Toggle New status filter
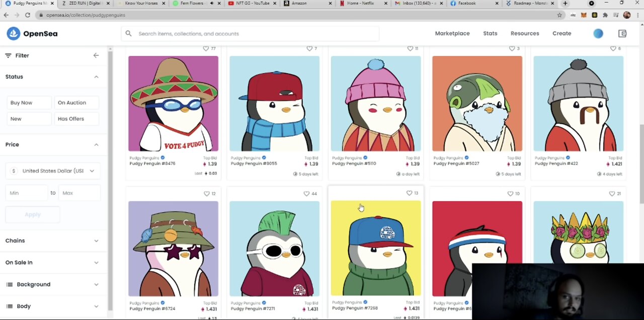This screenshot has height=320, width=644. (28, 119)
